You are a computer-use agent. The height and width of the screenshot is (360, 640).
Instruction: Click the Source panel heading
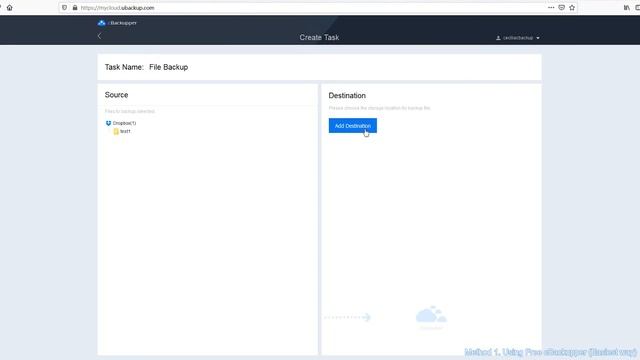pos(116,95)
